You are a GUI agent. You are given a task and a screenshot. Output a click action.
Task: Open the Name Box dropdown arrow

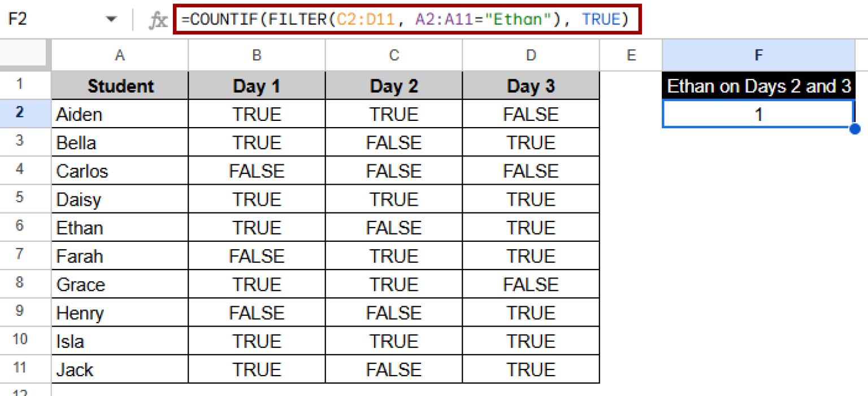111,20
